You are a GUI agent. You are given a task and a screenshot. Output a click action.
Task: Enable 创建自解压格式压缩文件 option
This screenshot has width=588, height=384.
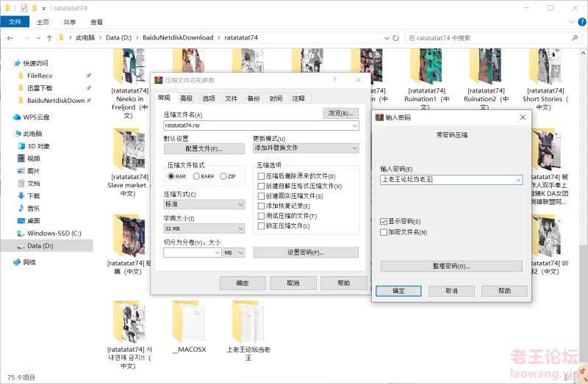[262, 186]
